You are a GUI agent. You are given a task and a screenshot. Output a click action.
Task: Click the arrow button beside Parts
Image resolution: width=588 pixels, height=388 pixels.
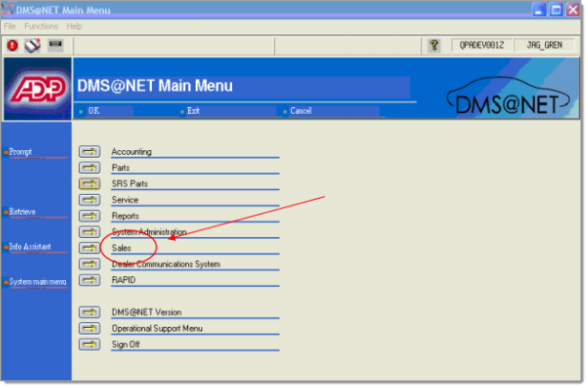90,167
